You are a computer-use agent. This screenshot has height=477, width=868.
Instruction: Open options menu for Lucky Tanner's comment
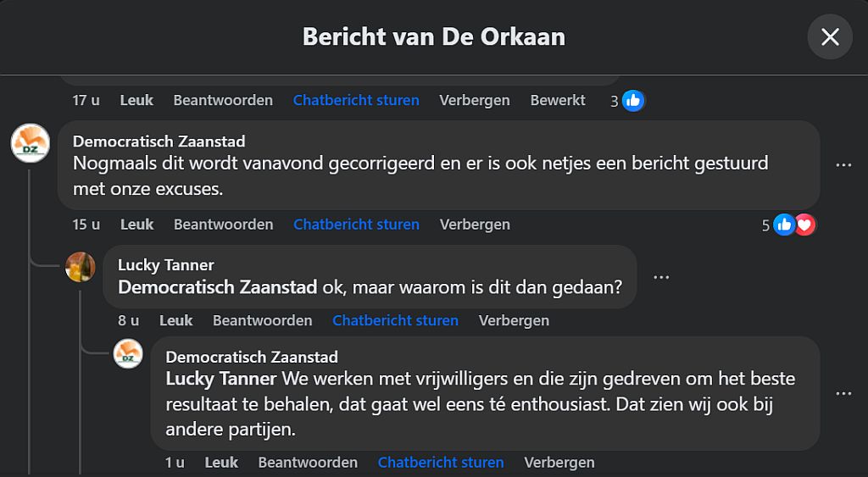(x=661, y=277)
